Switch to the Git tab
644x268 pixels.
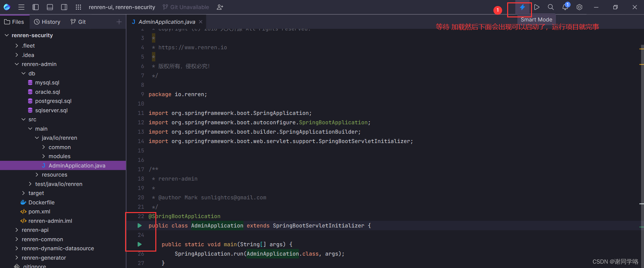pyautogui.click(x=78, y=22)
